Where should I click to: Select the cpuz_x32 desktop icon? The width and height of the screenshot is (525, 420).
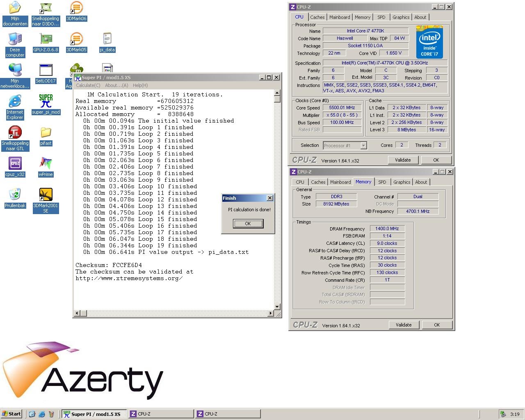pyautogui.click(x=15, y=167)
